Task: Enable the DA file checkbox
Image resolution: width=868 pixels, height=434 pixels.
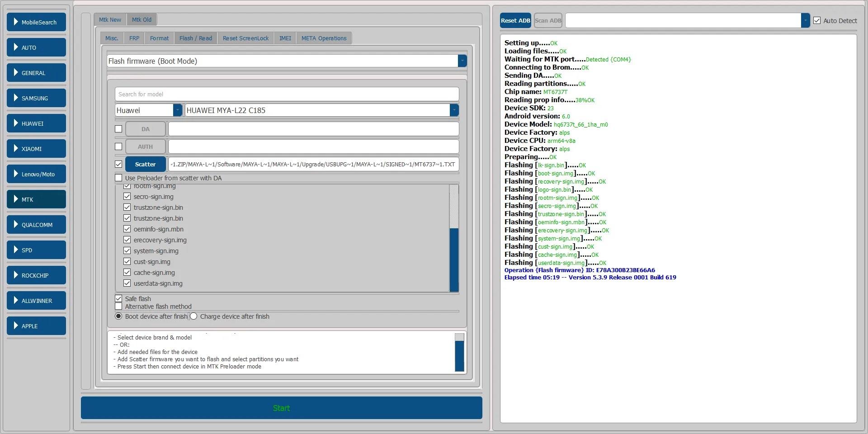Action: pyautogui.click(x=118, y=129)
